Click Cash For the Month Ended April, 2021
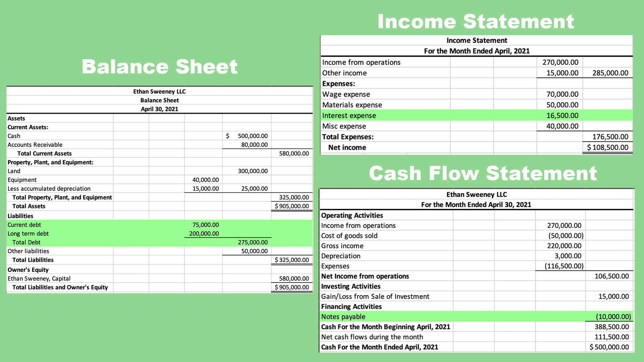This screenshot has height=362, width=644. [379, 347]
